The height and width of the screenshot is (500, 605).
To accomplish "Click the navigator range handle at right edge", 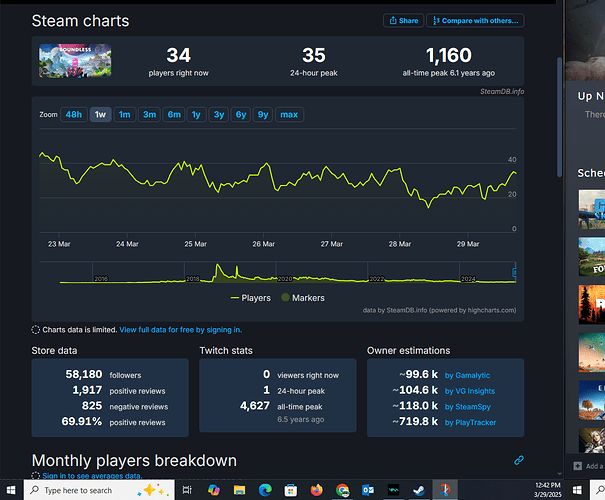I will click(x=514, y=272).
